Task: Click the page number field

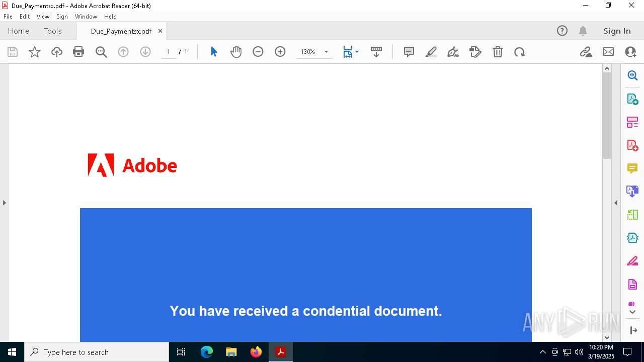Action: (x=169, y=52)
